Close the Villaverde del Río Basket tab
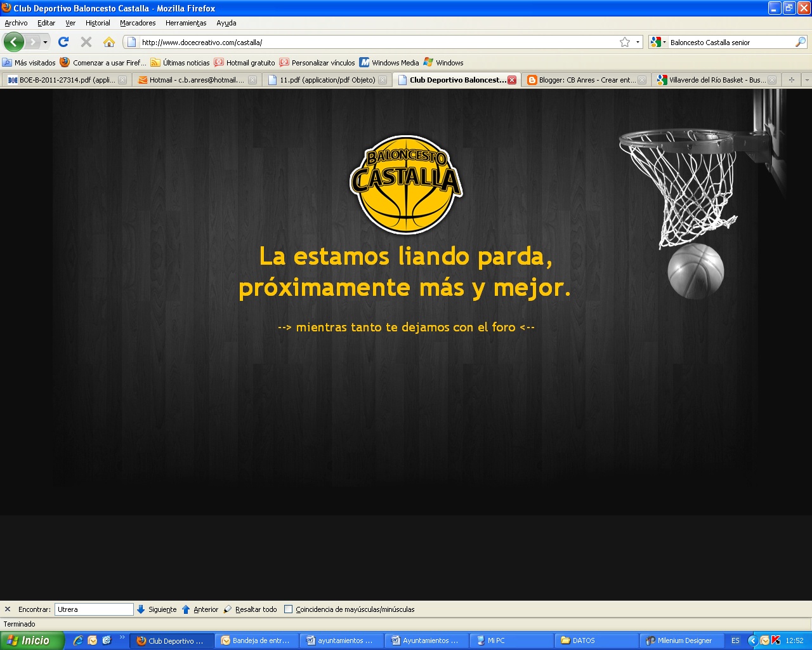Viewport: 812px width, 650px height. click(772, 80)
